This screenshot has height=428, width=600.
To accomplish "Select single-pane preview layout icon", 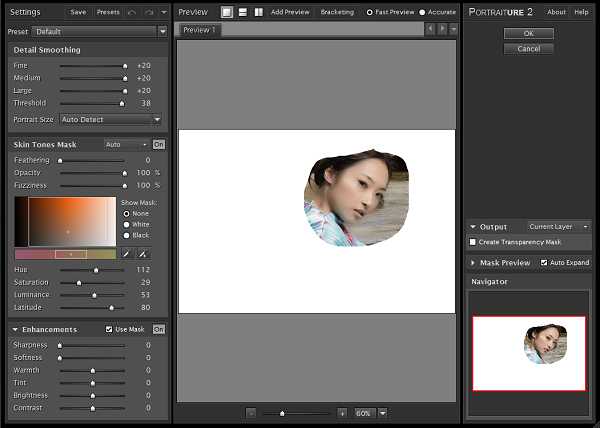I will tap(227, 12).
